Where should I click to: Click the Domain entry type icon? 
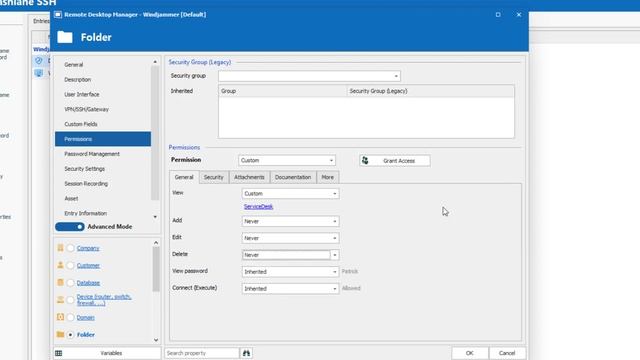click(x=60, y=317)
